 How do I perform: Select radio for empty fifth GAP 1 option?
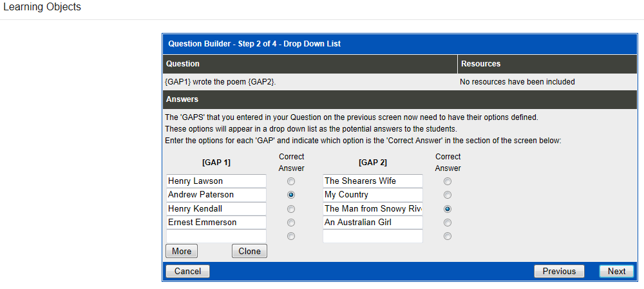[x=291, y=236]
